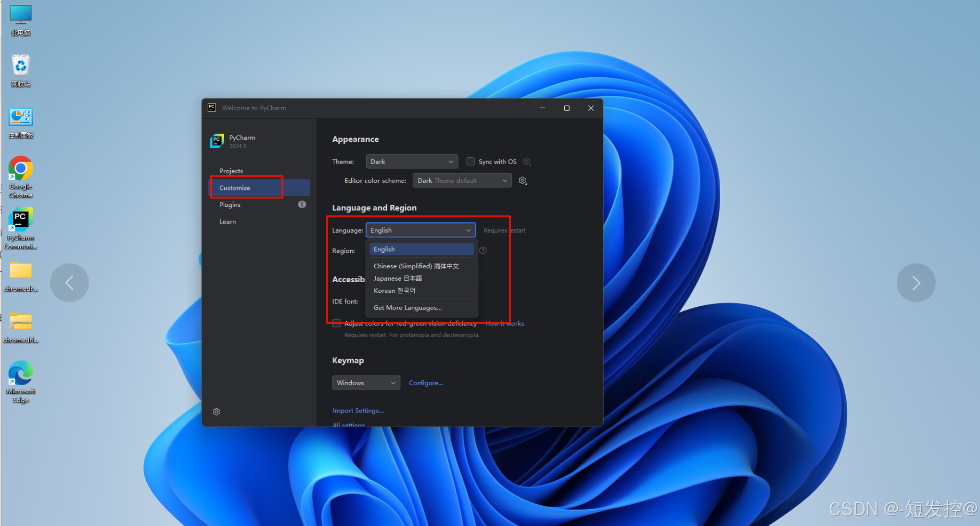
Task: Switch to the Projects tab
Action: point(231,171)
